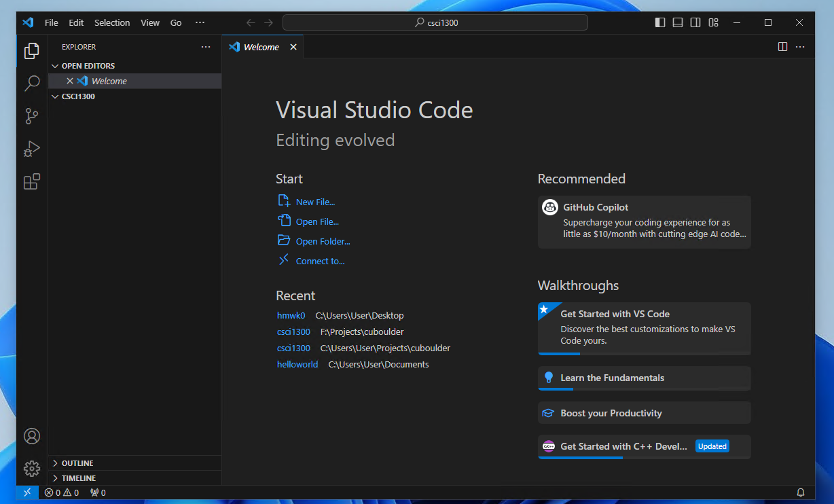This screenshot has height=504, width=834.
Task: Open the title bar overflow menu ellipsis
Action: (200, 22)
